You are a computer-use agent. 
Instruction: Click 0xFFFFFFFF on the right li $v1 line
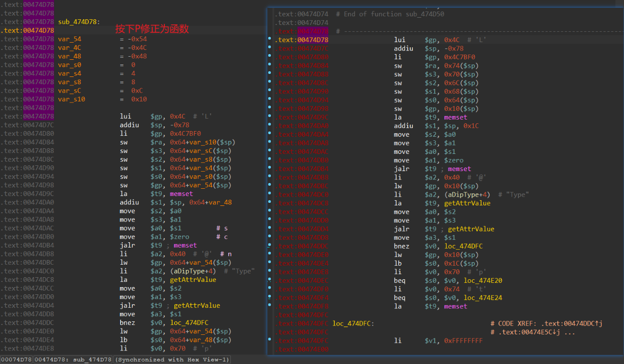(462, 341)
